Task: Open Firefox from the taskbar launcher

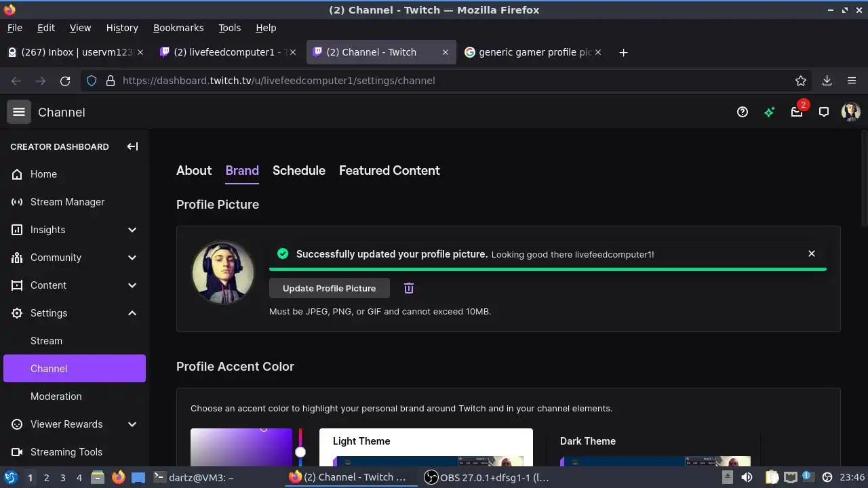Action: click(118, 477)
